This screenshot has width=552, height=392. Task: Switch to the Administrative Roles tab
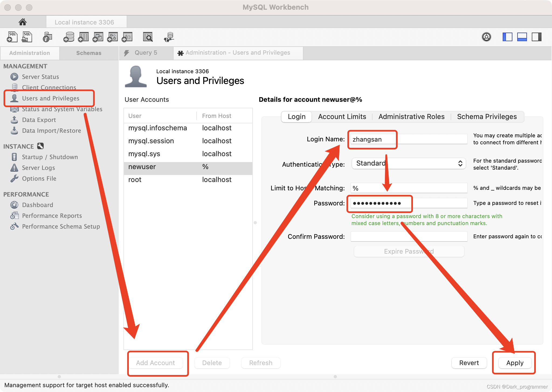tap(412, 116)
